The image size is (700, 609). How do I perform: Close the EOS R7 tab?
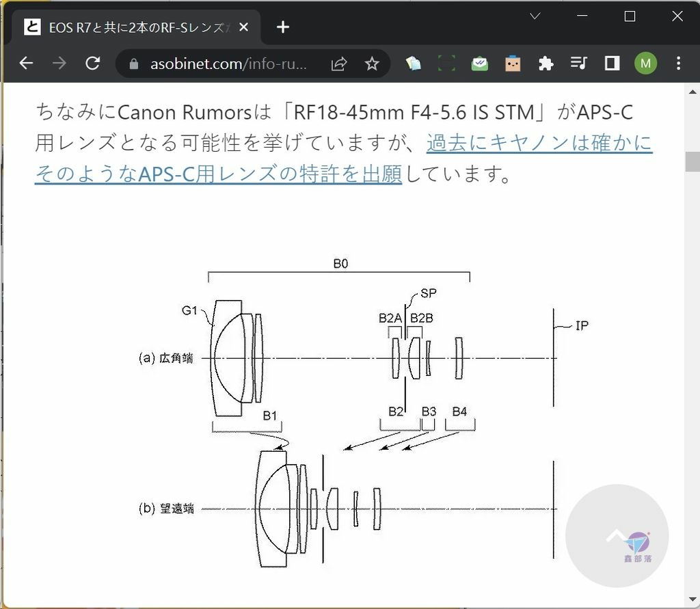pyautogui.click(x=244, y=27)
